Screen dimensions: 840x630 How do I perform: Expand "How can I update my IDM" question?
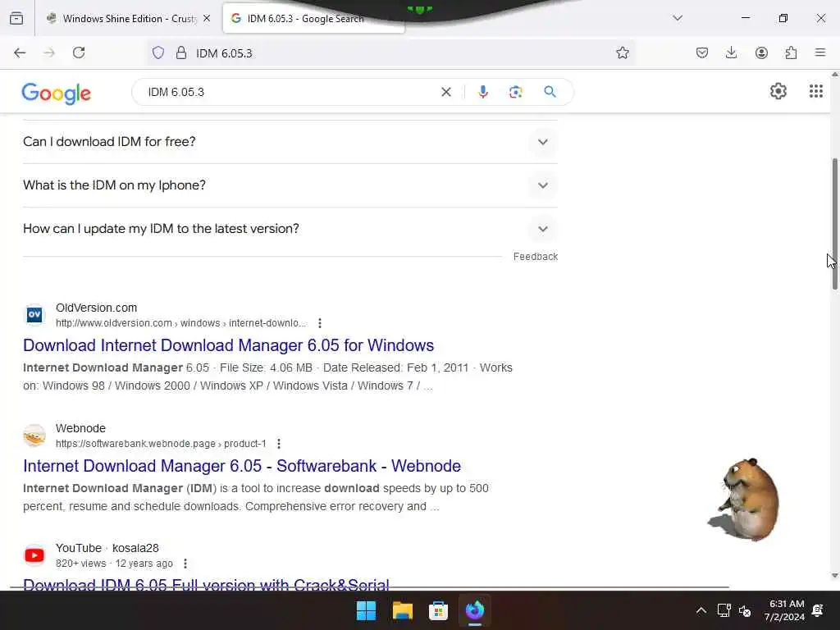click(x=290, y=229)
